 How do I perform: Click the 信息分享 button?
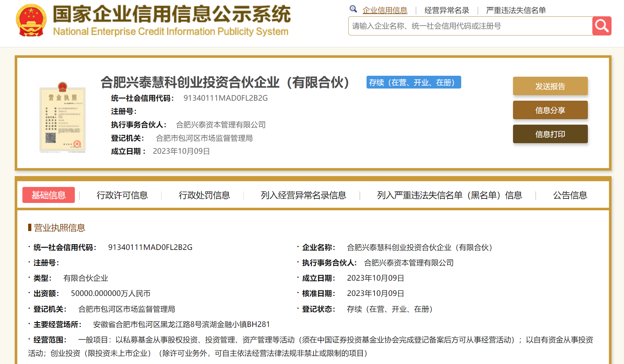tap(550, 110)
